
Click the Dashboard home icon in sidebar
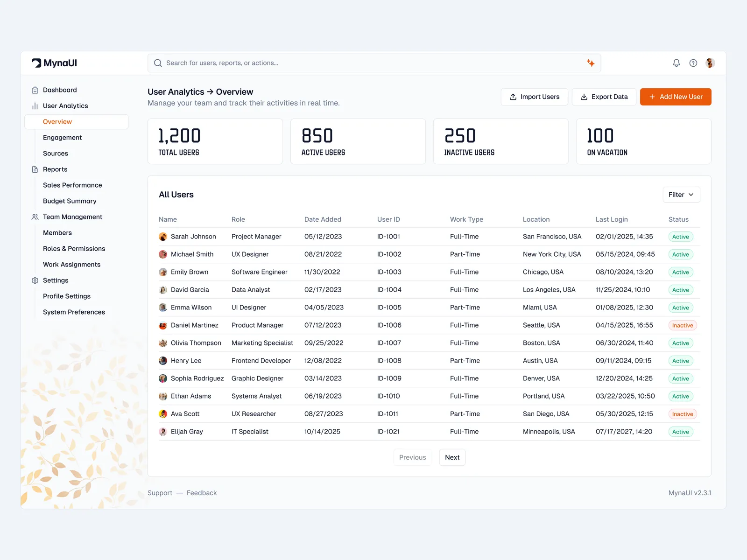[35, 90]
